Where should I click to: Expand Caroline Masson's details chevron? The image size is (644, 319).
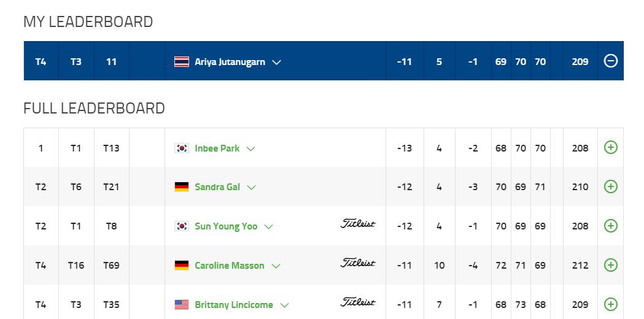pyautogui.click(x=276, y=266)
